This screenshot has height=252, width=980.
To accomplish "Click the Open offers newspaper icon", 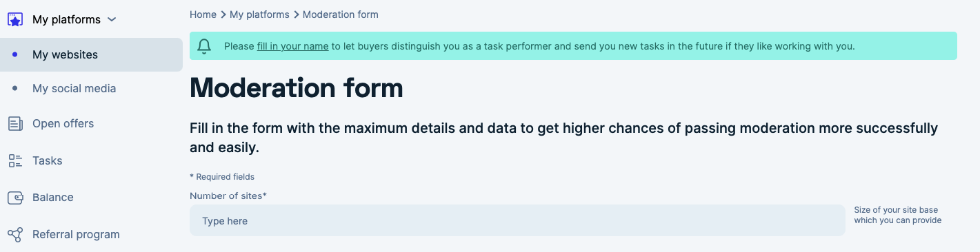I will coord(15,124).
